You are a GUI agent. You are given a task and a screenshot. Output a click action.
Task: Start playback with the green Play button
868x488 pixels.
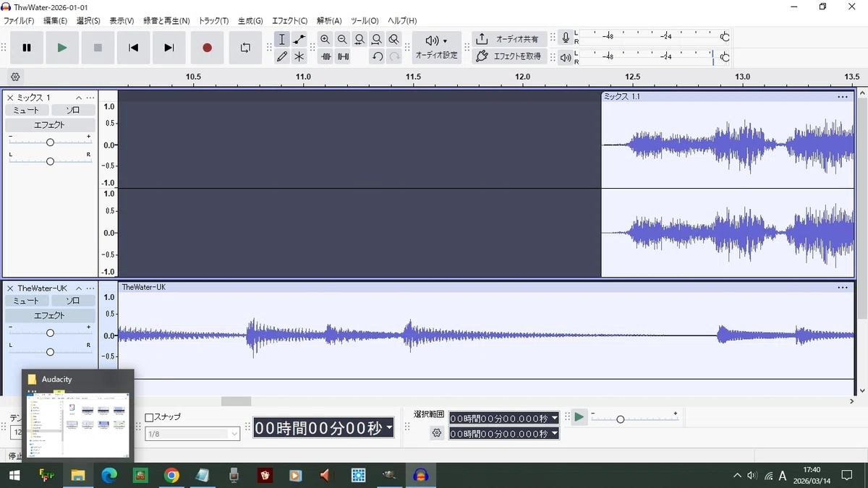(x=62, y=48)
